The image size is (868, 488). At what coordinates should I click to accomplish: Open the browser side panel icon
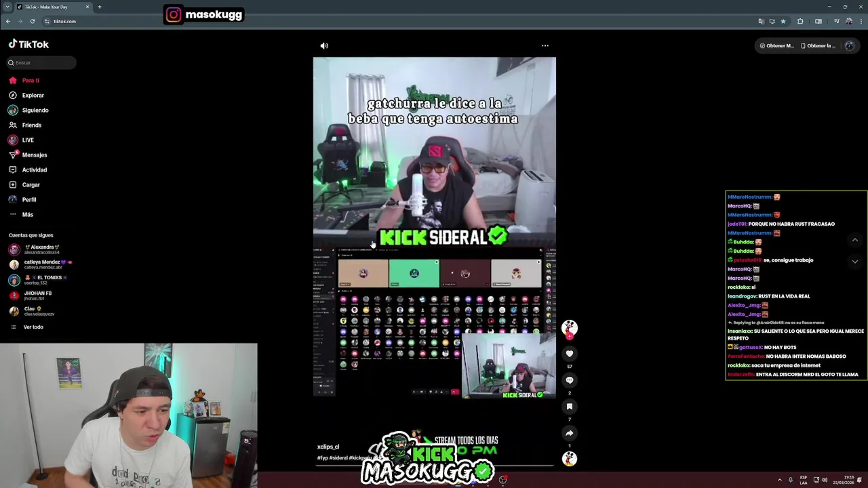(x=818, y=21)
